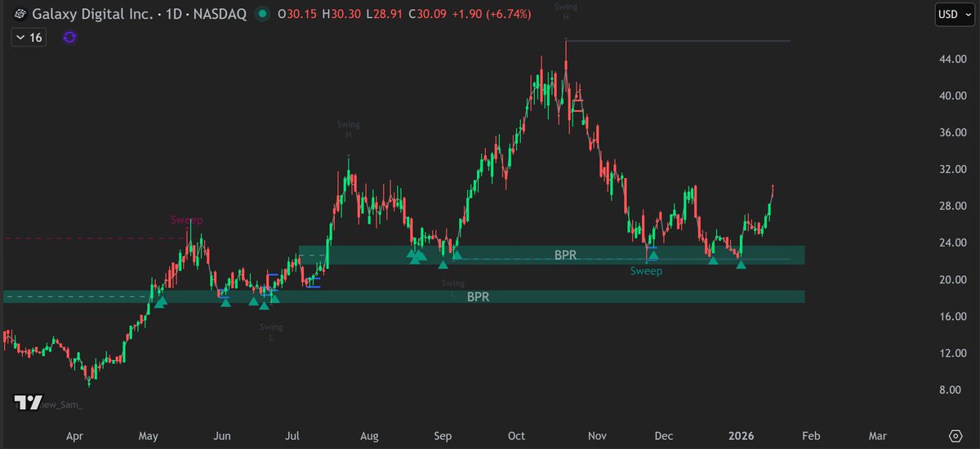Click the Aug label on time axis

369,436
